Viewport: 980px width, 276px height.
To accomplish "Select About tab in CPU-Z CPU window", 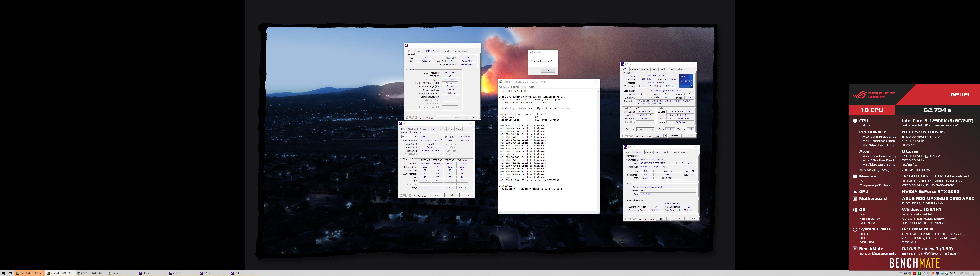I will (x=681, y=69).
